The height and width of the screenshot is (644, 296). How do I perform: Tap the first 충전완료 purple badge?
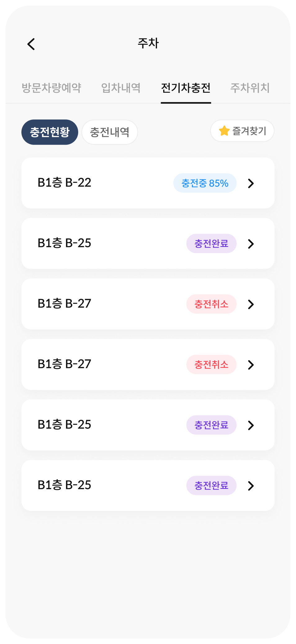point(211,244)
